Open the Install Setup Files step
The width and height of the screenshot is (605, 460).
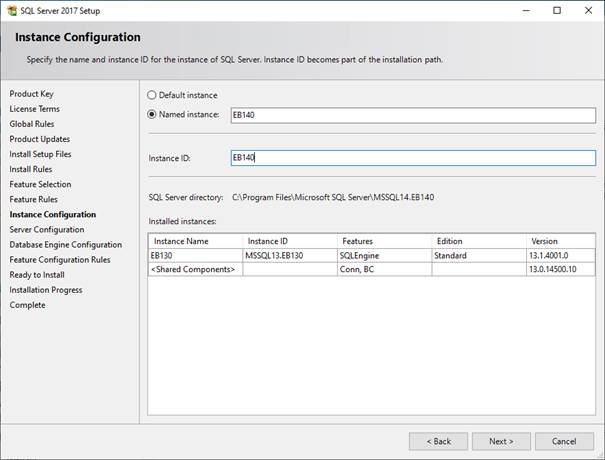pyautogui.click(x=41, y=154)
